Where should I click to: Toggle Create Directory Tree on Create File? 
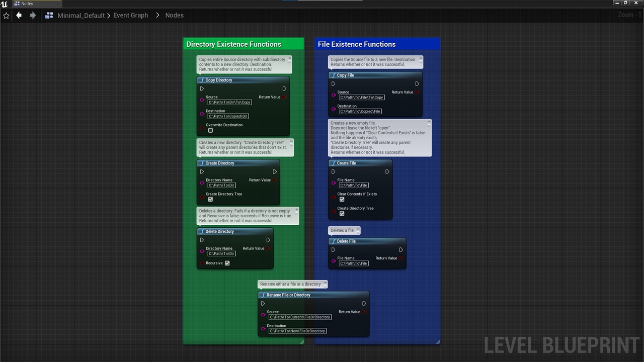342,213
